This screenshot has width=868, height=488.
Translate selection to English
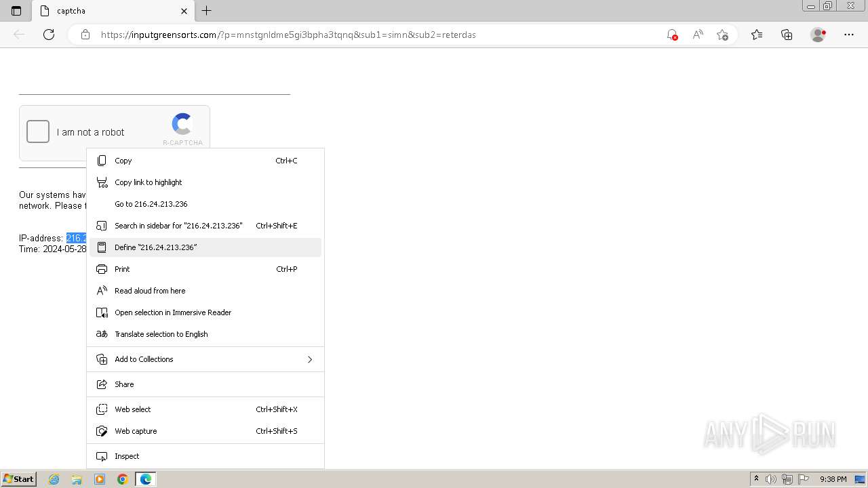205,334
